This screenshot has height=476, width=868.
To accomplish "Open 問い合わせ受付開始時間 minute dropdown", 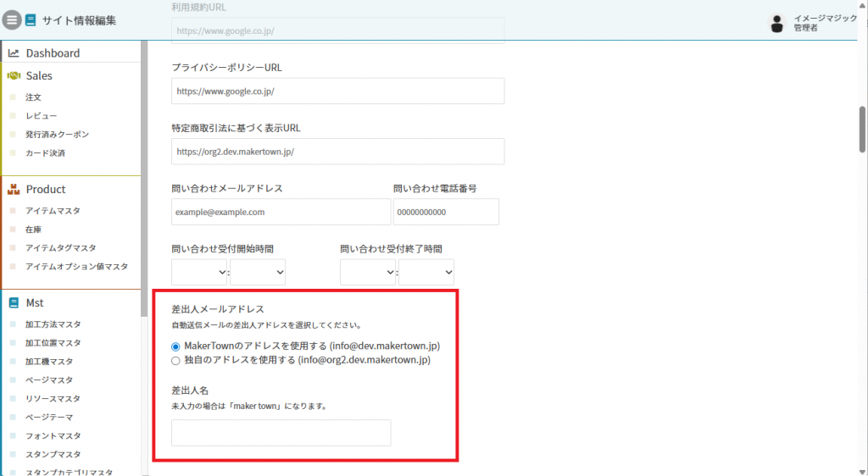I will (x=258, y=272).
